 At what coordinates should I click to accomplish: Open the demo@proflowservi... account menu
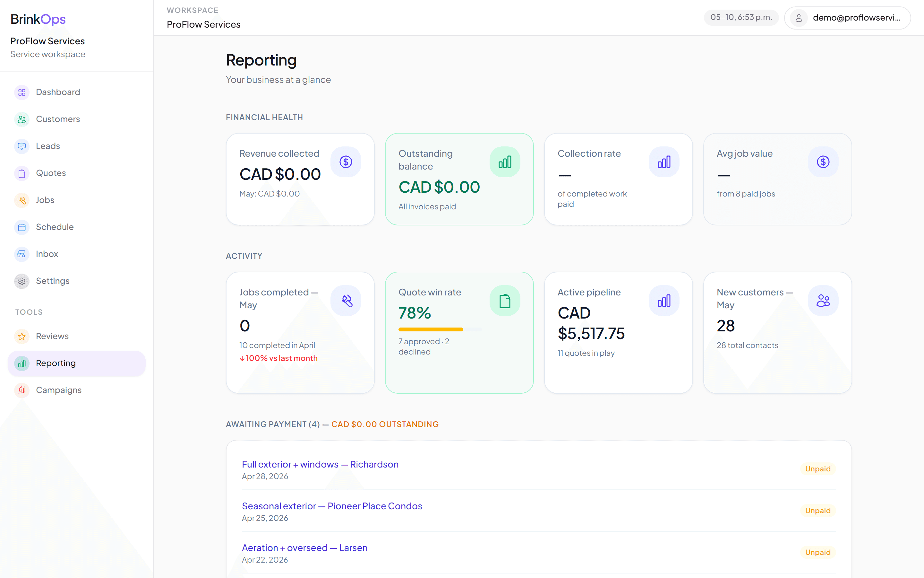click(847, 18)
